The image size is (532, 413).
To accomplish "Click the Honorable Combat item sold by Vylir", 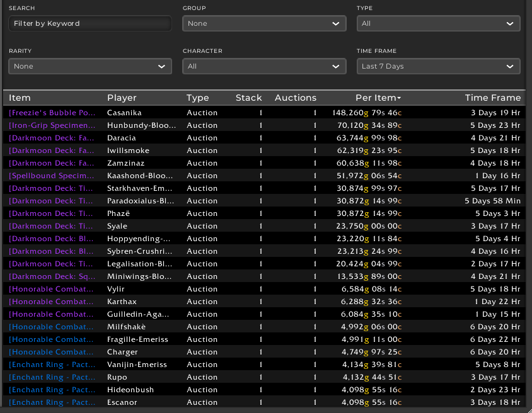I will 52,289.
